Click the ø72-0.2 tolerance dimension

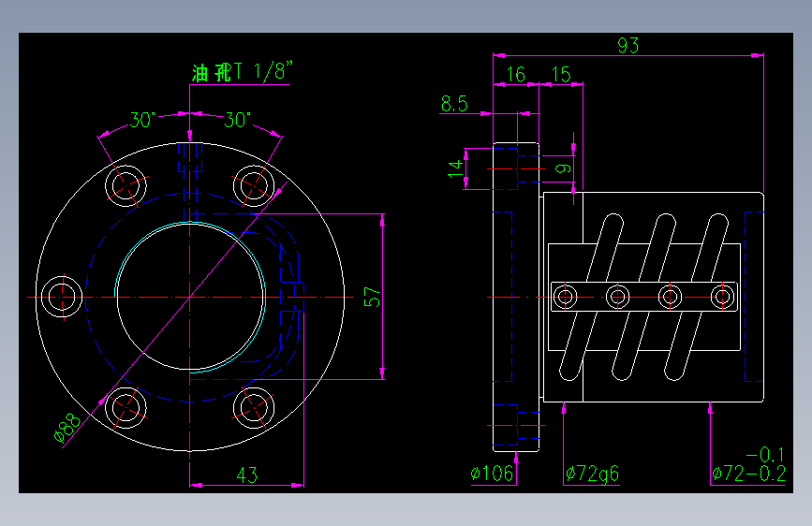coord(749,474)
